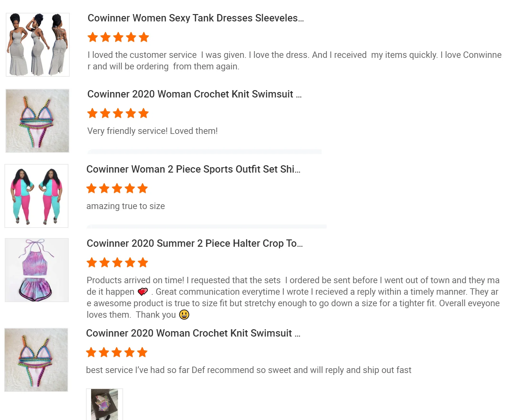The image size is (507, 420).
Task: Open the pink and teal sports outfit thumbnail
Action: pyautogui.click(x=36, y=196)
